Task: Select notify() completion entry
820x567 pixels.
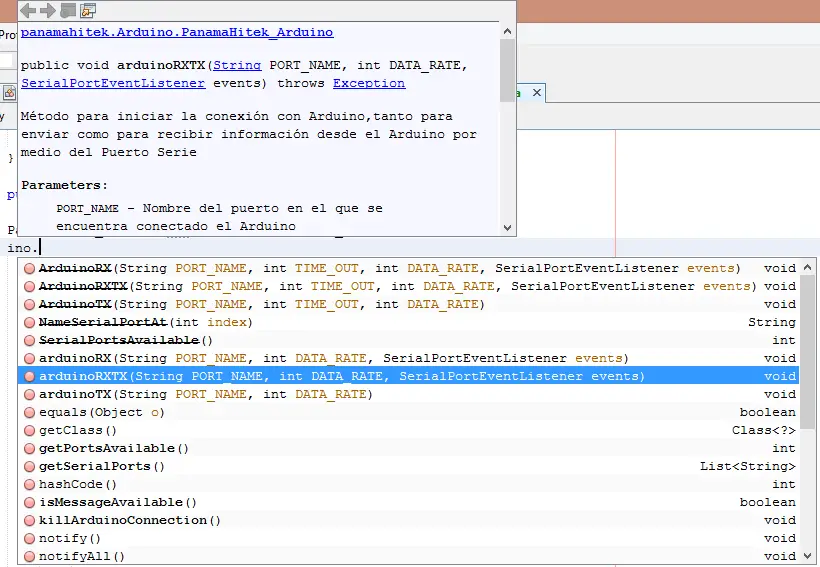Action: 408,538
